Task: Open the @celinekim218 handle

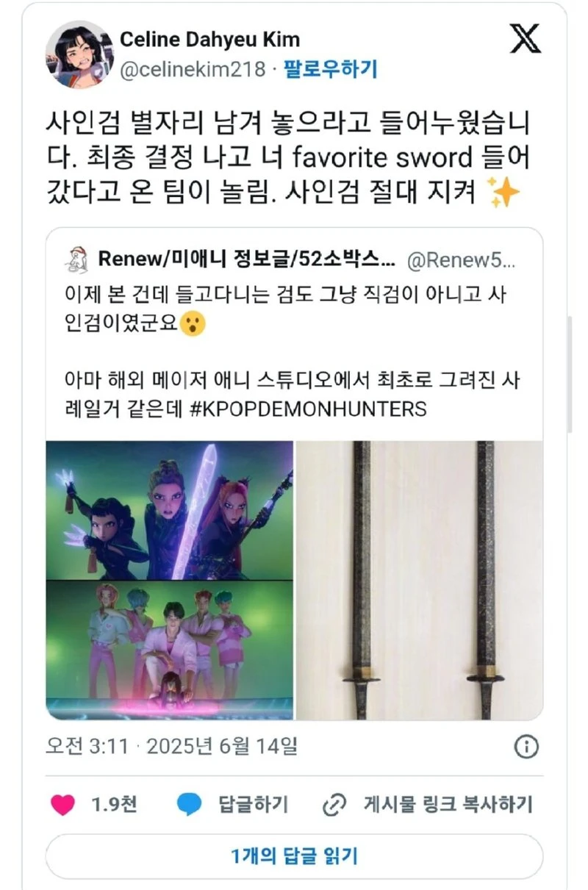Action: tap(192, 70)
